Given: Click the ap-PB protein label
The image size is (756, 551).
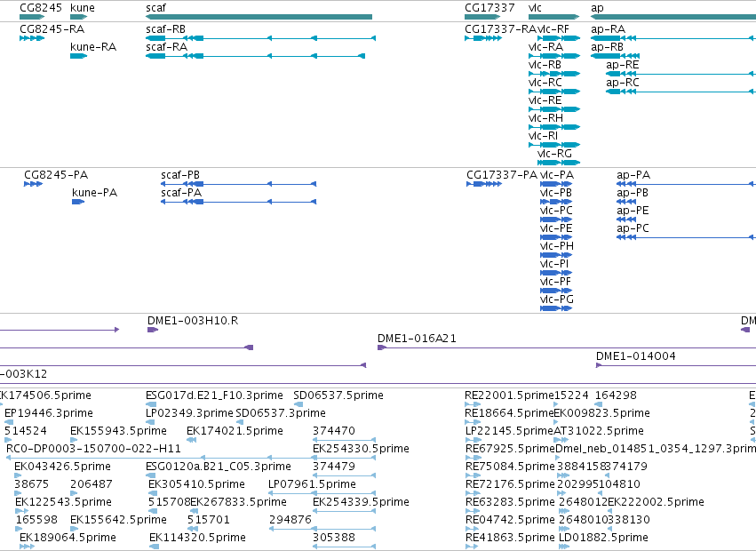Looking at the screenshot, I should [633, 193].
